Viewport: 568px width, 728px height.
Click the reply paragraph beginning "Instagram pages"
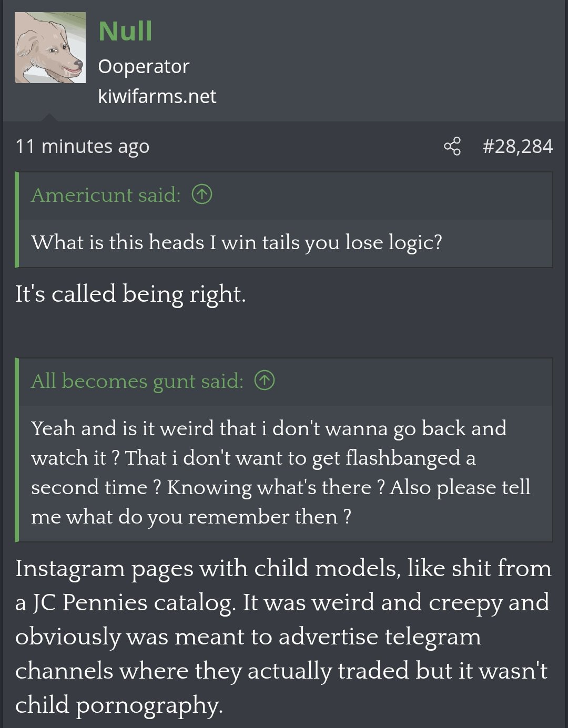[283, 569]
